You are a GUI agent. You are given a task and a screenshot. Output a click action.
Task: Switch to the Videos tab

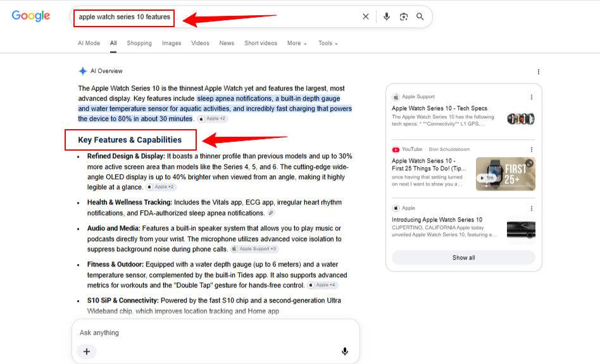(x=200, y=43)
